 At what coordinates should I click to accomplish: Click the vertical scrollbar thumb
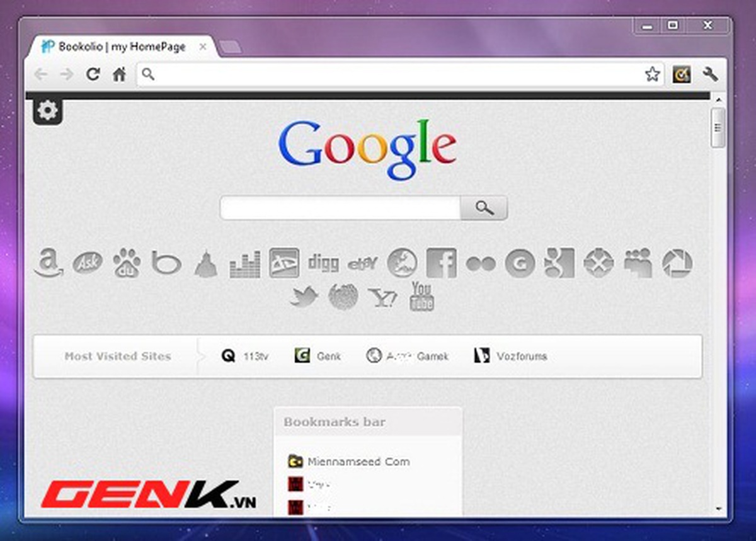[718, 128]
